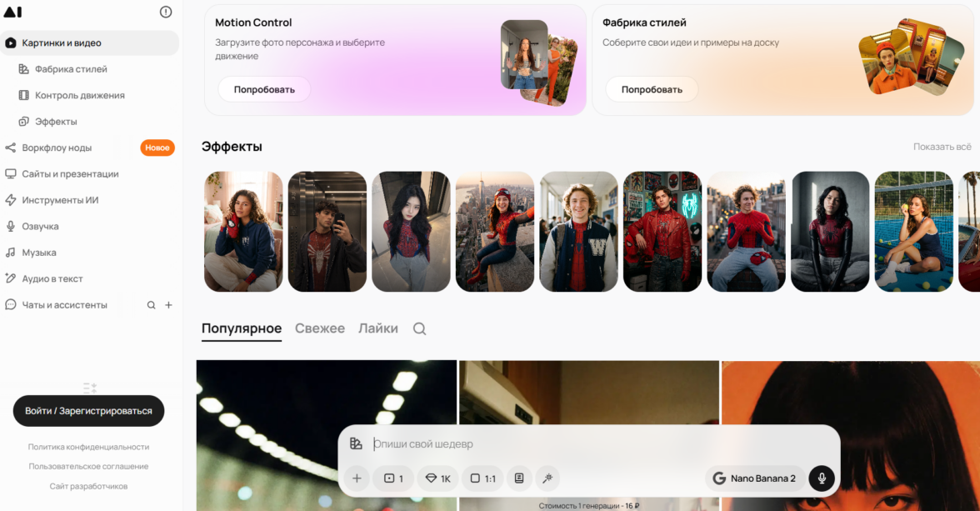Click Motion Control card preview photos
The image size is (980, 511).
[x=539, y=62]
